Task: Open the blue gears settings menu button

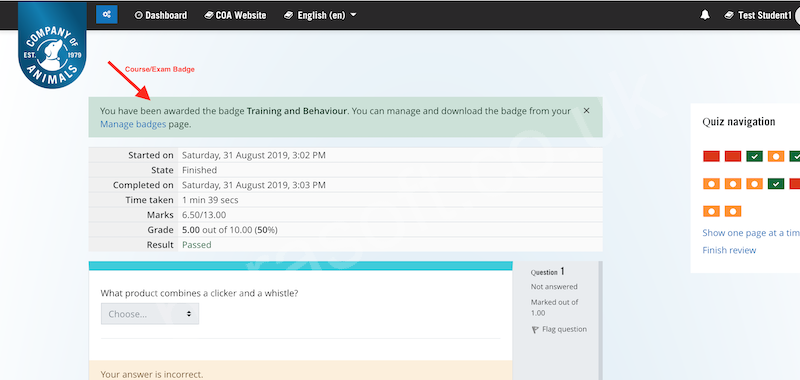Action: pos(107,15)
